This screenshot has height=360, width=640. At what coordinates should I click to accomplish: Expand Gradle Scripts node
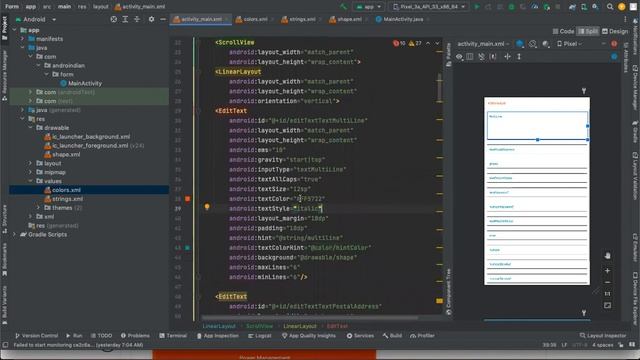(15, 235)
